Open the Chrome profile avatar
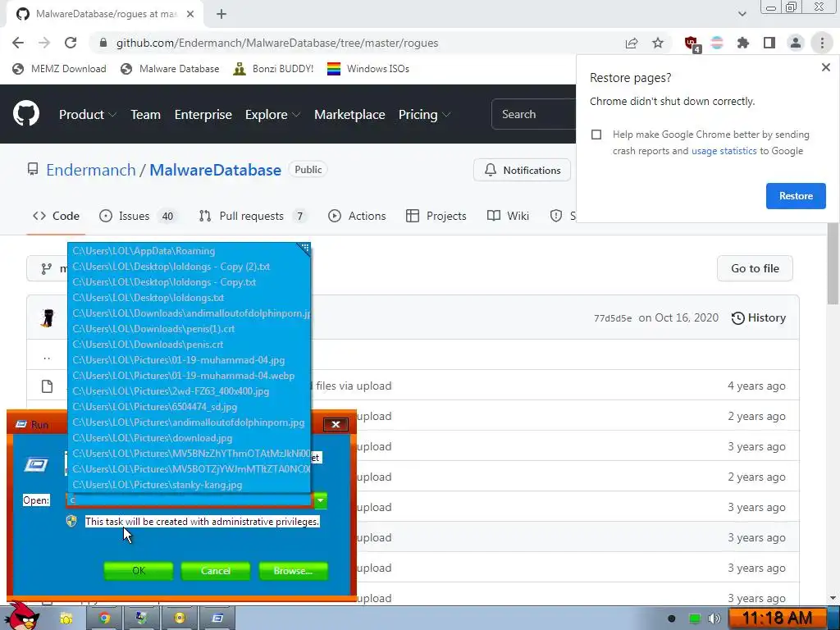This screenshot has height=630, width=840. [x=796, y=43]
